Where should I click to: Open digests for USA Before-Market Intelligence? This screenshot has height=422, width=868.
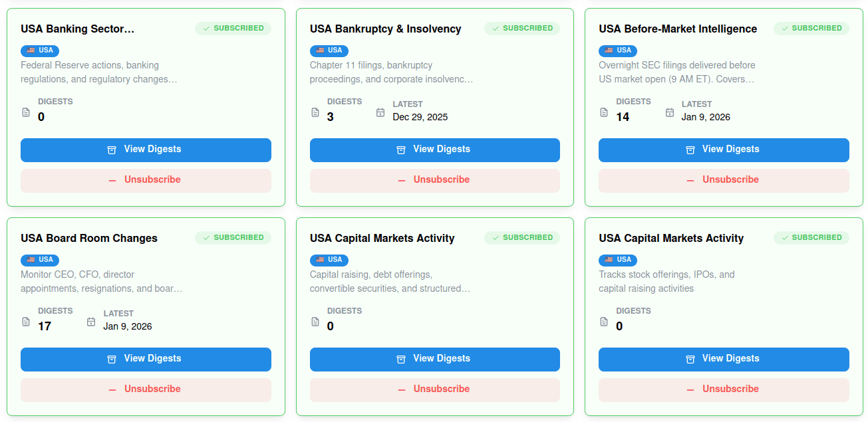click(x=724, y=150)
